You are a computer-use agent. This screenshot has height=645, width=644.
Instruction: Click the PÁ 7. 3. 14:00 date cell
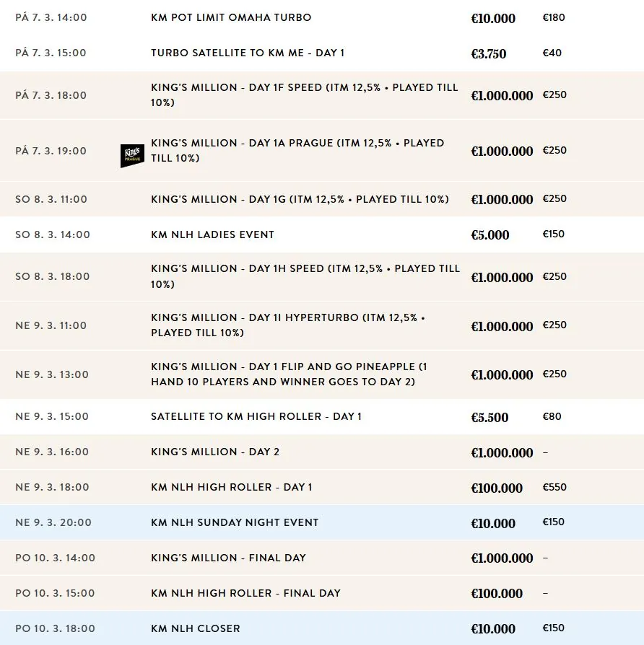click(x=51, y=17)
